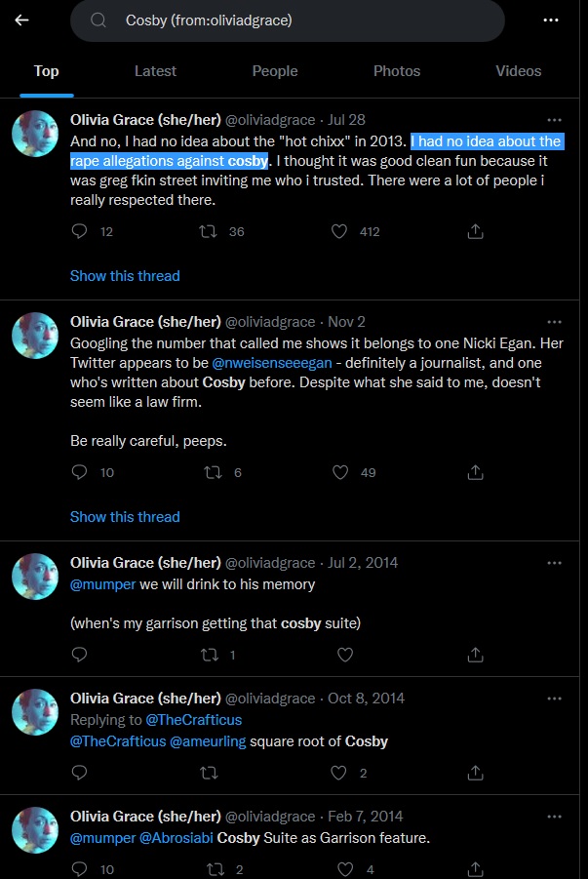Open the @nweisenseeegan profile link

point(272,363)
